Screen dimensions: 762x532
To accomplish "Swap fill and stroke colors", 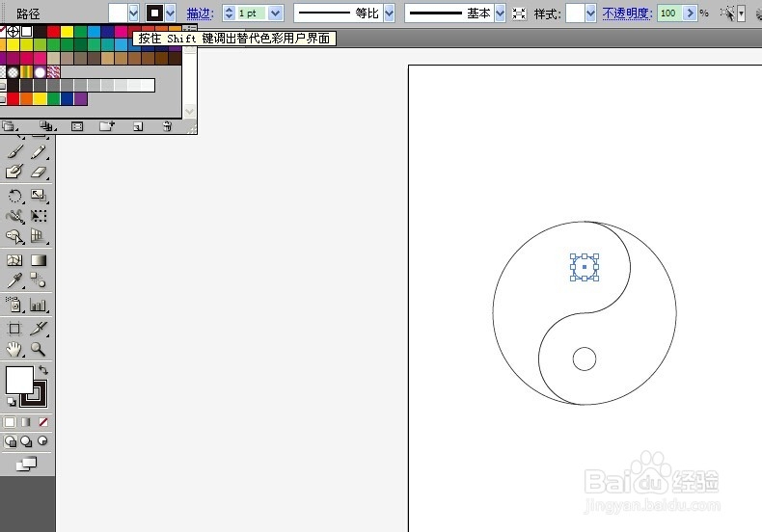I will [43, 370].
